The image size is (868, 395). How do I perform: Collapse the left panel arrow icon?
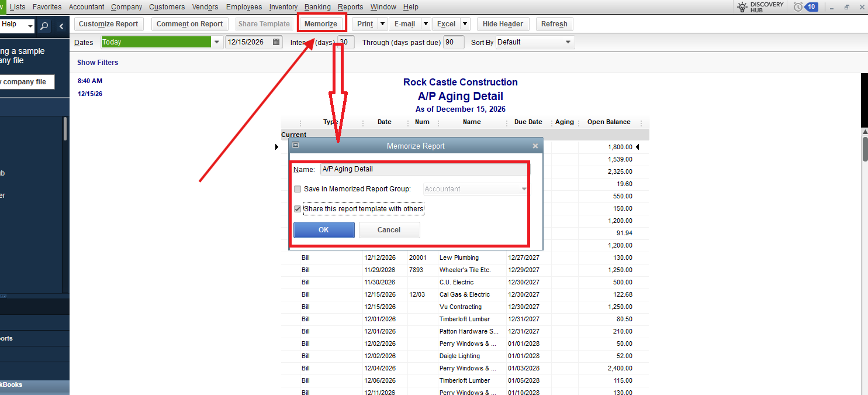tap(61, 26)
